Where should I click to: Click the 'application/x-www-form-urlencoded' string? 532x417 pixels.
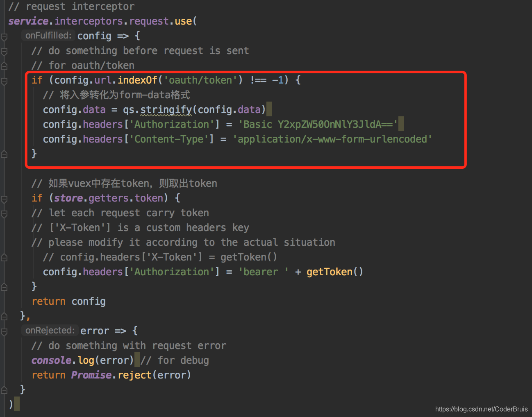pyautogui.click(x=332, y=139)
